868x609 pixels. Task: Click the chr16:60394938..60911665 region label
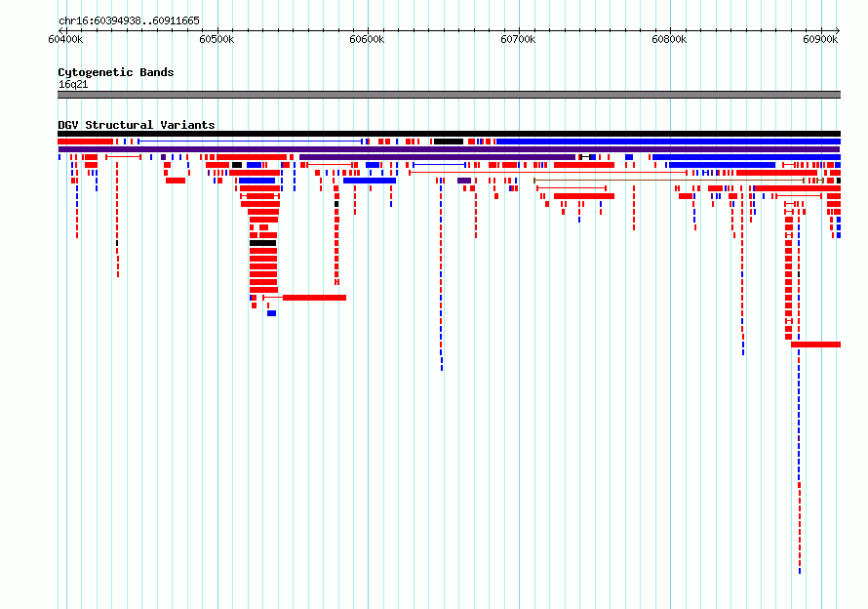(x=129, y=21)
